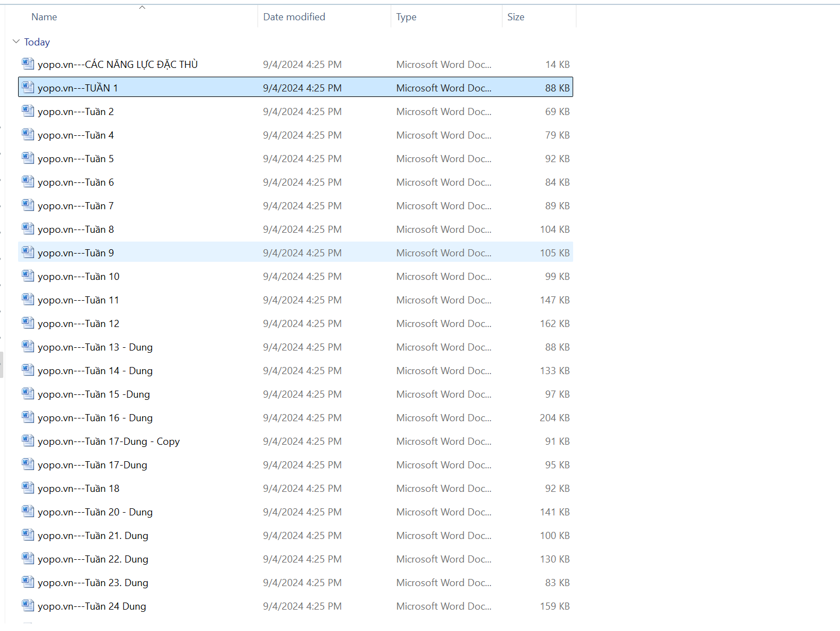Click the 159 KB size value
The image size is (840, 631).
click(555, 606)
